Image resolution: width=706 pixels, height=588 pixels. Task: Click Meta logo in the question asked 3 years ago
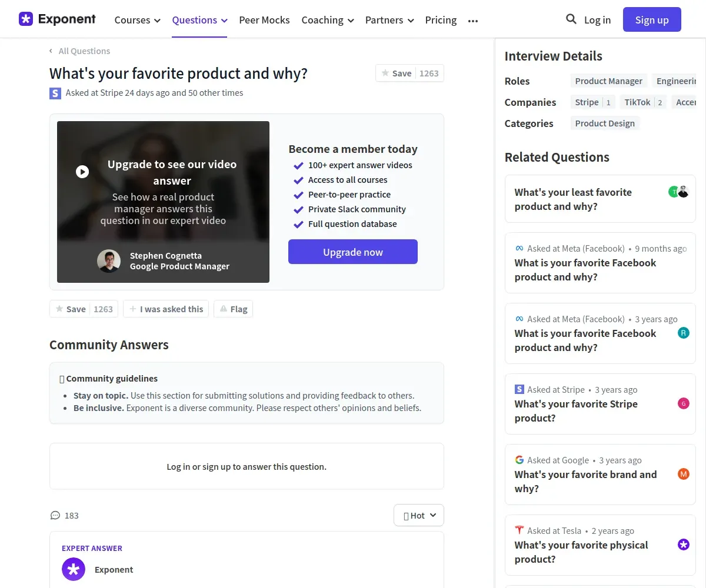pyautogui.click(x=519, y=319)
